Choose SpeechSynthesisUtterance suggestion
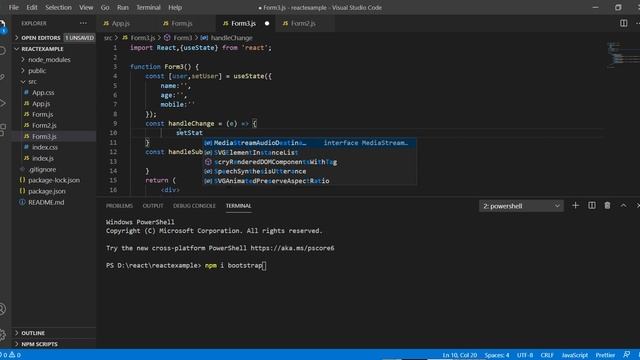The height and width of the screenshot is (360, 640). click(x=310, y=171)
